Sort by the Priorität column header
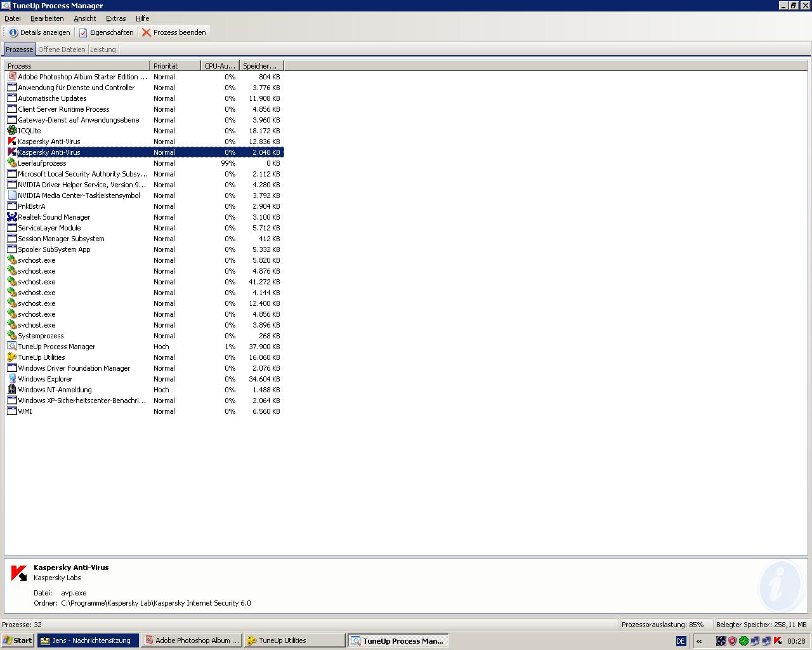 point(176,66)
